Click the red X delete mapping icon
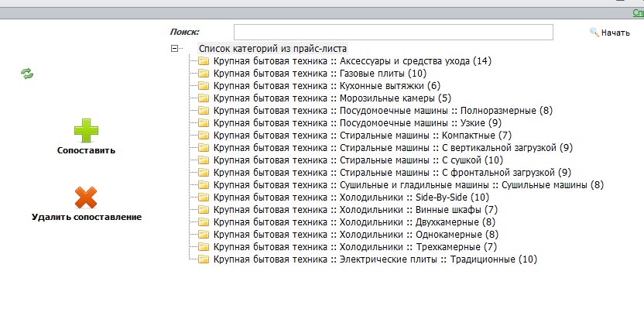This screenshot has width=644, height=316. pyautogui.click(x=86, y=197)
